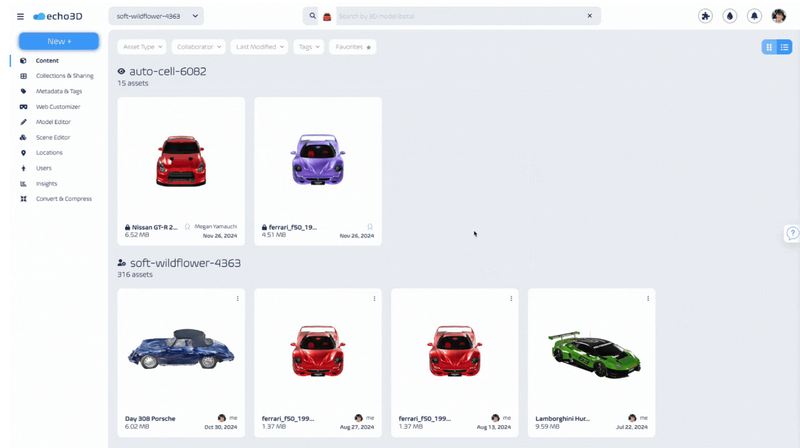Switch to grid view layout

(769, 47)
